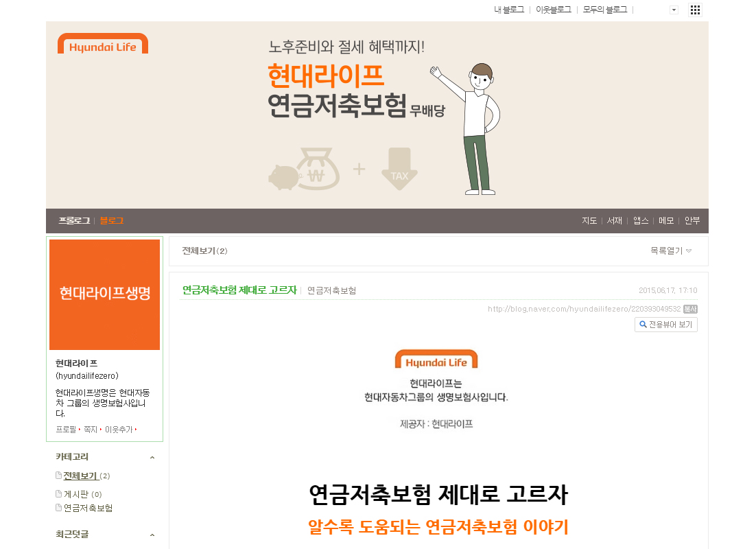The height and width of the screenshot is (549, 756).
Task: Click banner headline 현대라이프 in orange
Action: pyautogui.click(x=326, y=75)
